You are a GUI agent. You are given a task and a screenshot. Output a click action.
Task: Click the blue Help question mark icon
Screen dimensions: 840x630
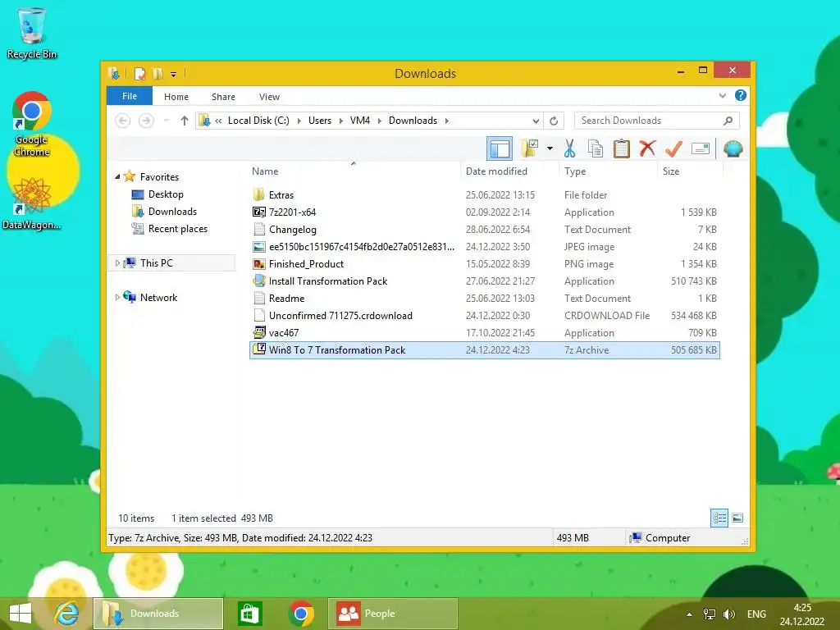(741, 95)
